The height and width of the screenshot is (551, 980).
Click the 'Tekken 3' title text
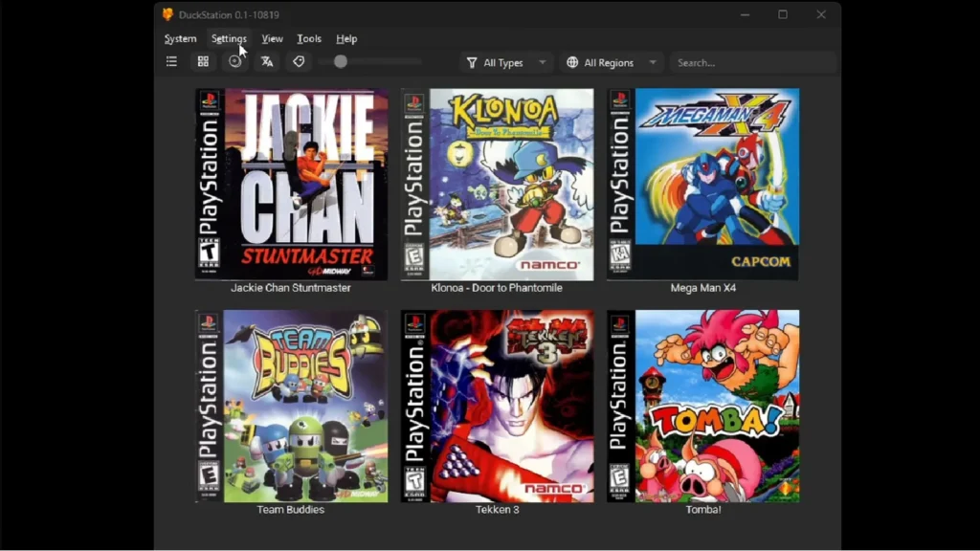coord(498,510)
